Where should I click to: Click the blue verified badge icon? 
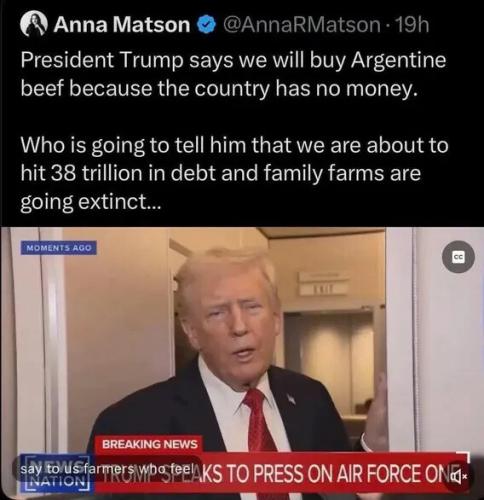tap(207, 24)
